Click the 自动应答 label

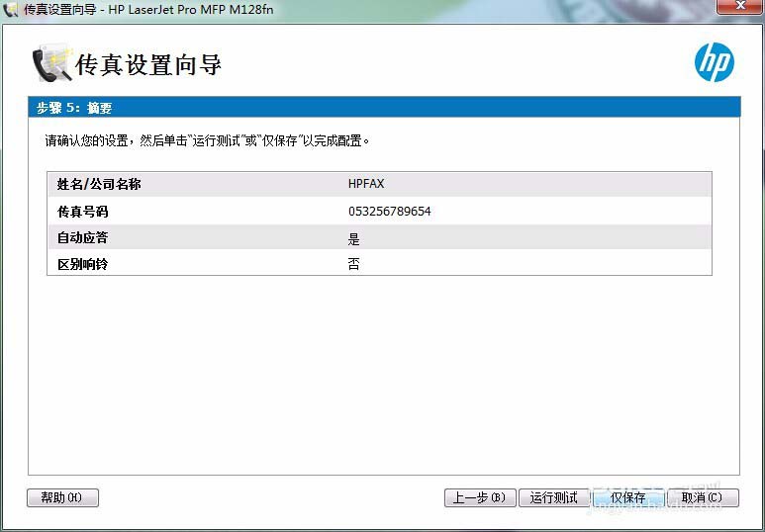82,238
